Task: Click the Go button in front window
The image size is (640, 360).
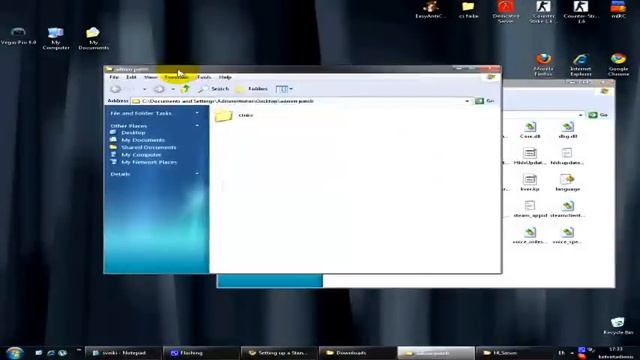Action: (485, 101)
